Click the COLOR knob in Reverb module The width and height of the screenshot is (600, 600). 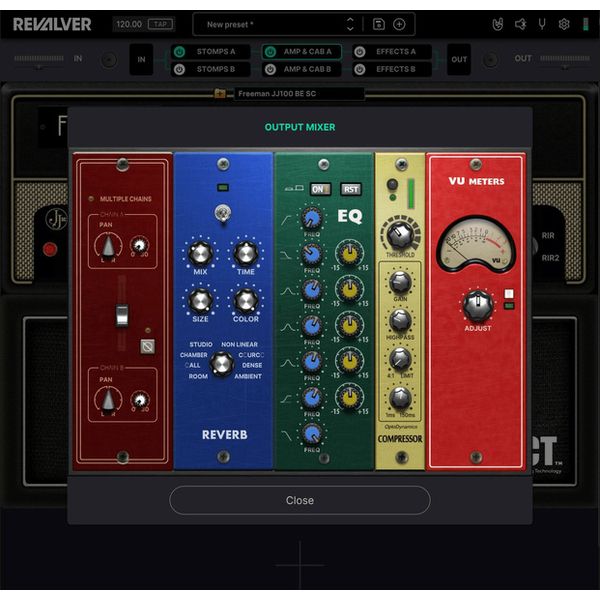246,300
